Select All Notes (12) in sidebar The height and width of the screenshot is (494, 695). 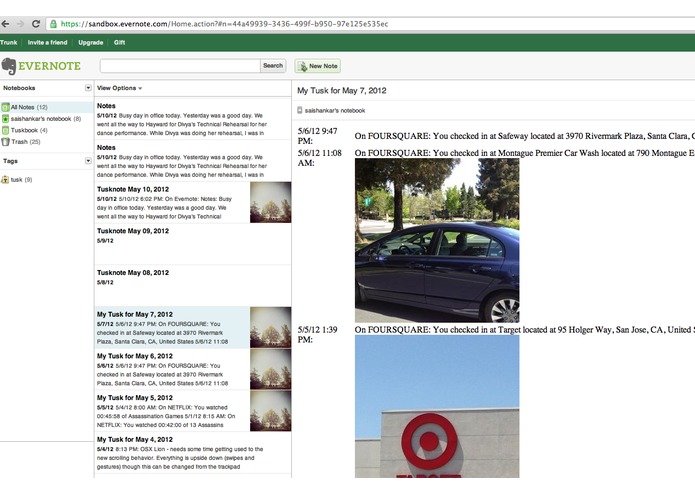pos(47,107)
